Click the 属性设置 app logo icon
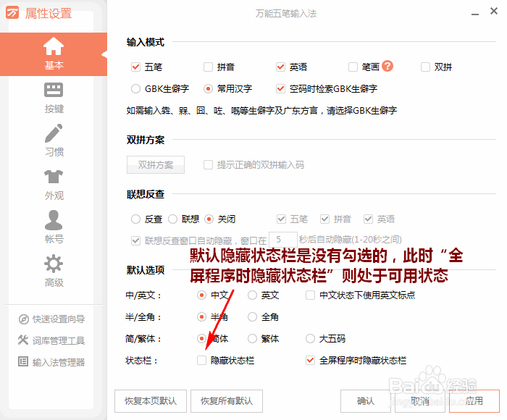The width and height of the screenshot is (507, 420). tap(12, 13)
